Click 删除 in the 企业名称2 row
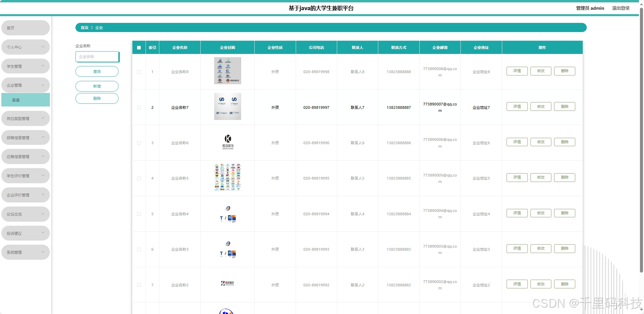Screen dimensions: 644x314 [x=565, y=284]
